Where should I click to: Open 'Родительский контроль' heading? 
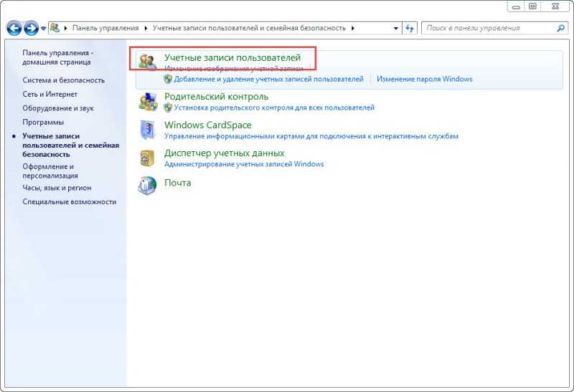(216, 97)
